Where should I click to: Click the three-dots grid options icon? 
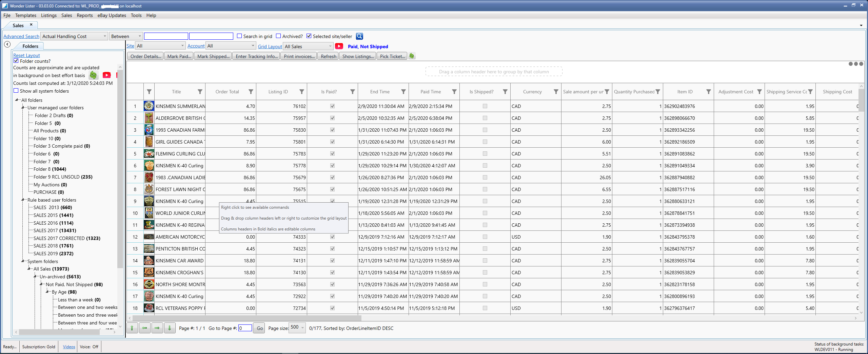[856, 64]
